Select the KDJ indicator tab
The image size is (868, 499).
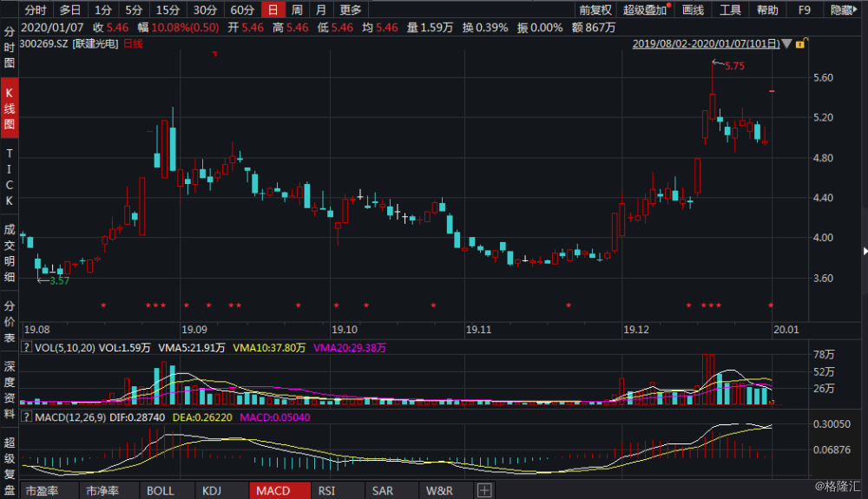pyautogui.click(x=212, y=491)
